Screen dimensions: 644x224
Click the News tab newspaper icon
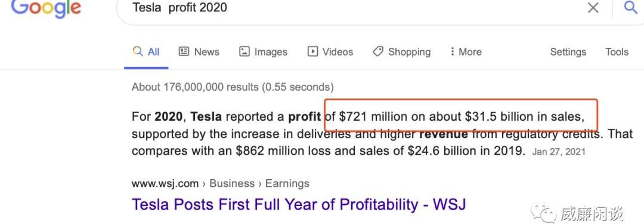tap(184, 51)
